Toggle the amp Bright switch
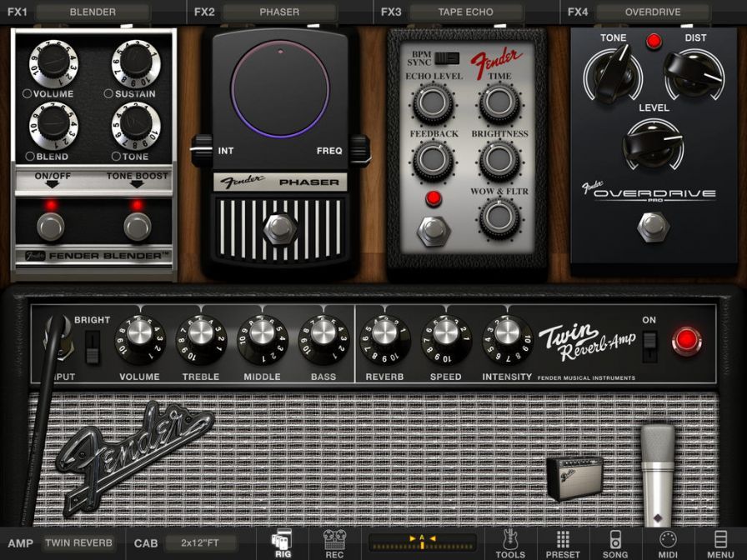The image size is (747, 560). (x=93, y=345)
